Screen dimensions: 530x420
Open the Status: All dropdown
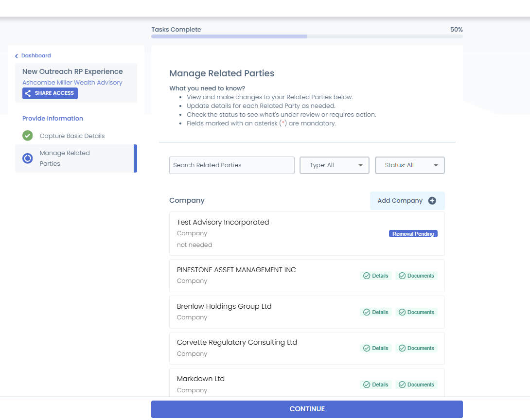410,165
